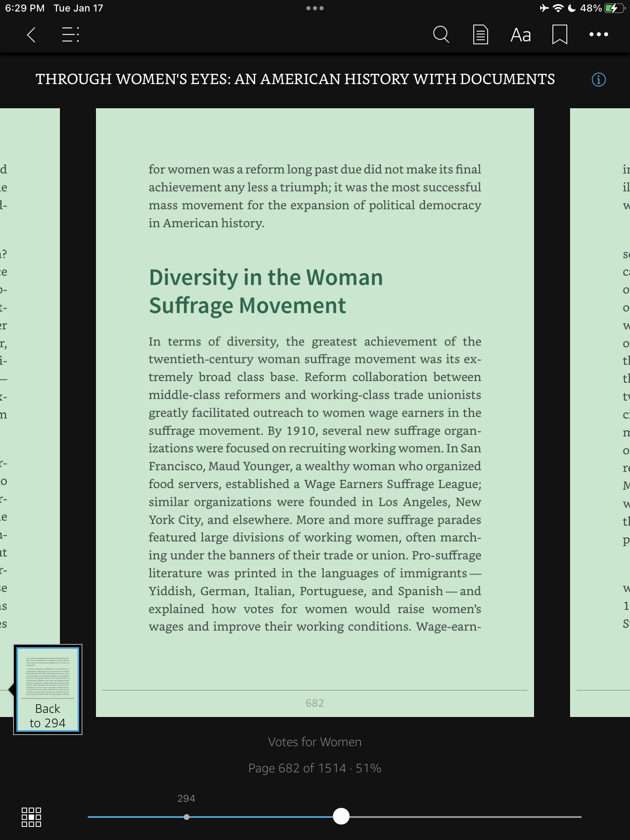This screenshot has width=630, height=840.
Task: Click 'Suffrage Movement' heading line
Action: 247,306
